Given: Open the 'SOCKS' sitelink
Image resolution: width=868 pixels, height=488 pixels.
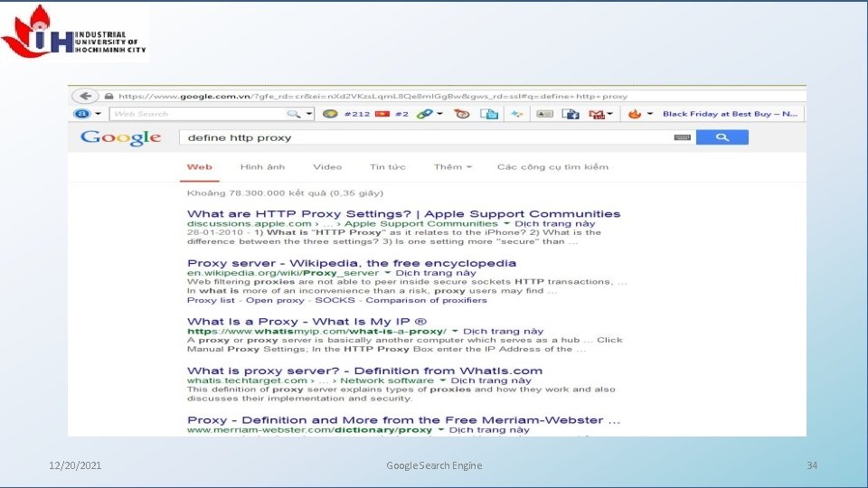Looking at the screenshot, I should click(x=335, y=300).
